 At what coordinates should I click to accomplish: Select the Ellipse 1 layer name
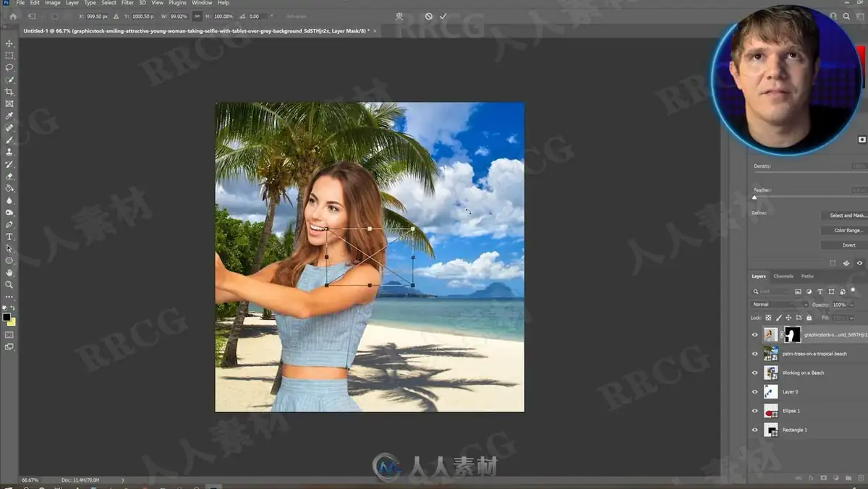pos(792,411)
